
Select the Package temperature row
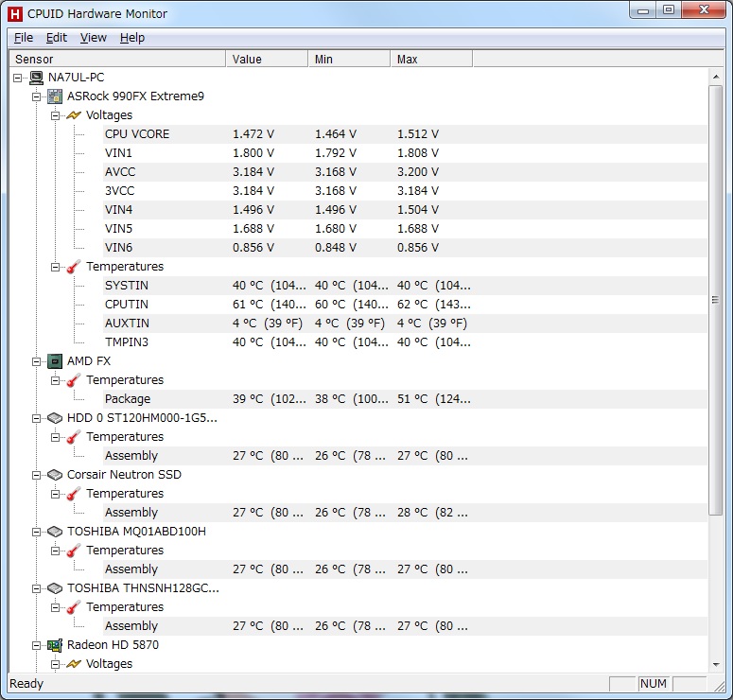coord(405,399)
